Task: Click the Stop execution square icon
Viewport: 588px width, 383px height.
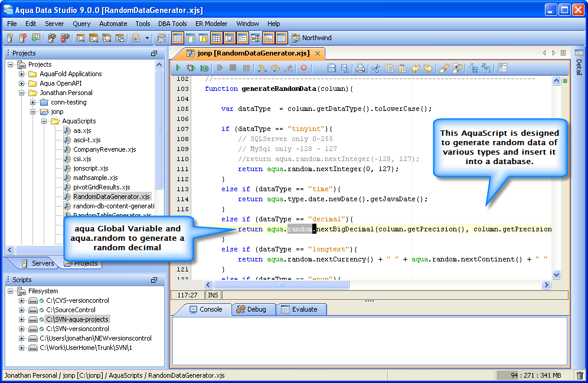Action: [233, 68]
